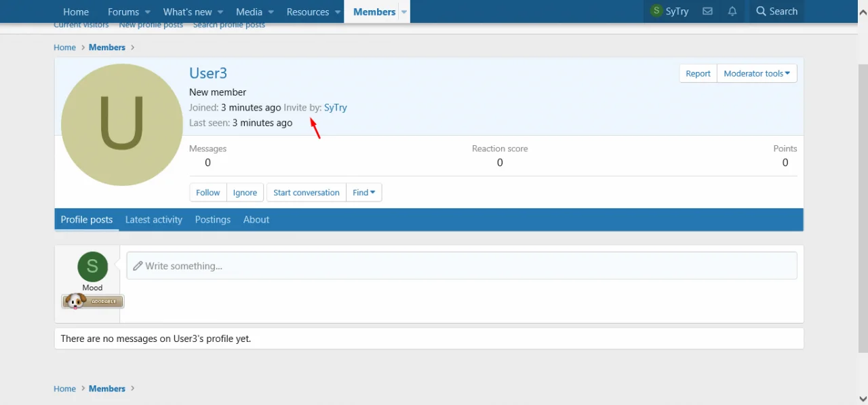Expand the Forums menu arrow
Screen dimensions: 868x405
tap(148, 12)
